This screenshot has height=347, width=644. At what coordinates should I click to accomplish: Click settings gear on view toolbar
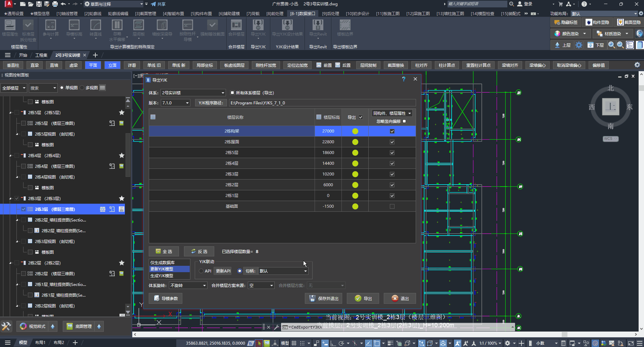point(637,65)
